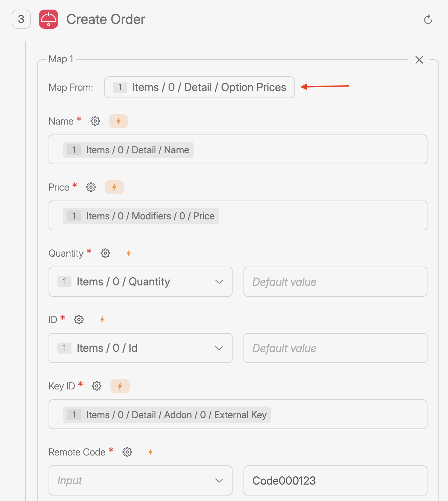
Task: Select the Addon / 0 / External Key tag
Action: click(x=167, y=415)
